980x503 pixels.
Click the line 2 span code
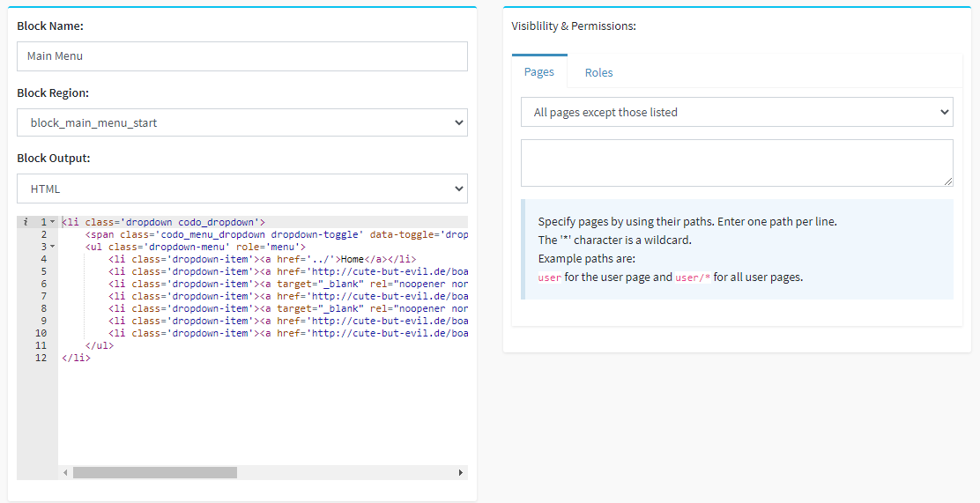[x=277, y=234]
